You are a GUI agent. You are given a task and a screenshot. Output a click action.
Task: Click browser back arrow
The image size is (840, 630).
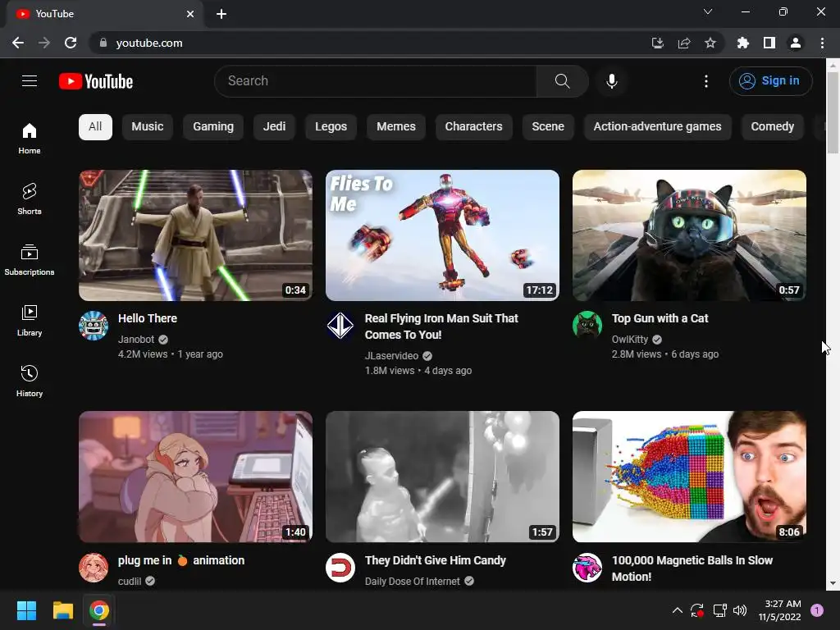(18, 43)
